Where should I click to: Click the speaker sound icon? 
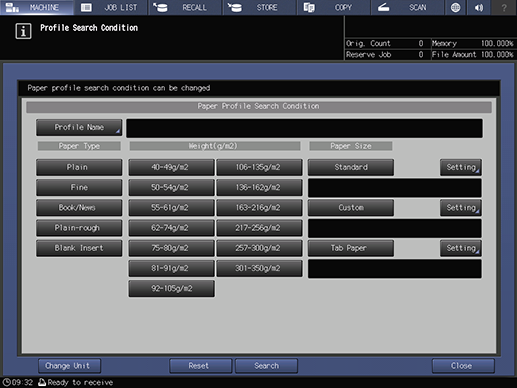479,7
